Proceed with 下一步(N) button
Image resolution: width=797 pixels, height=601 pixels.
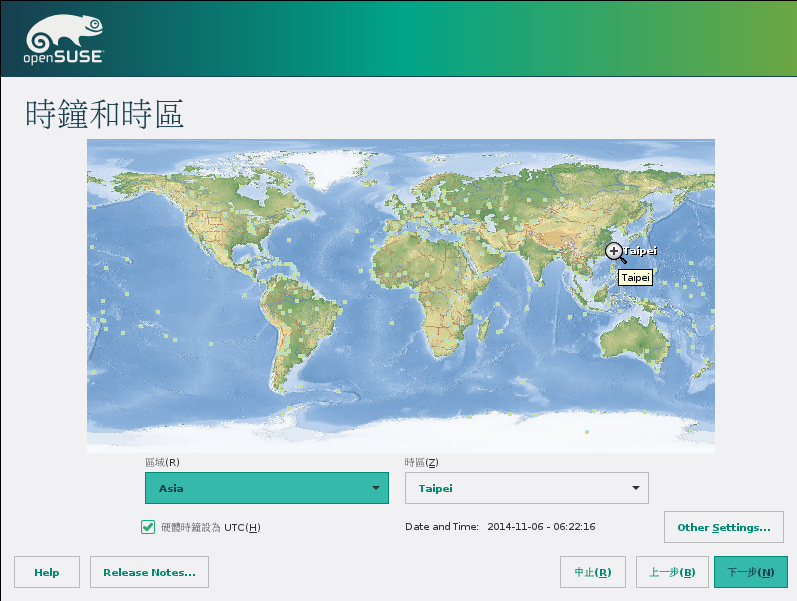point(751,572)
